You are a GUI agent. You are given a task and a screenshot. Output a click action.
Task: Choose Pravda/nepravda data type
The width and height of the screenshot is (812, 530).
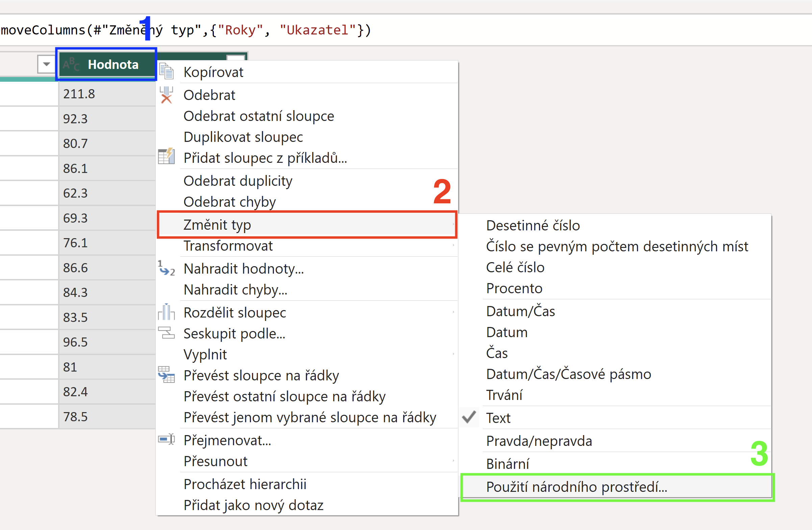point(615,441)
